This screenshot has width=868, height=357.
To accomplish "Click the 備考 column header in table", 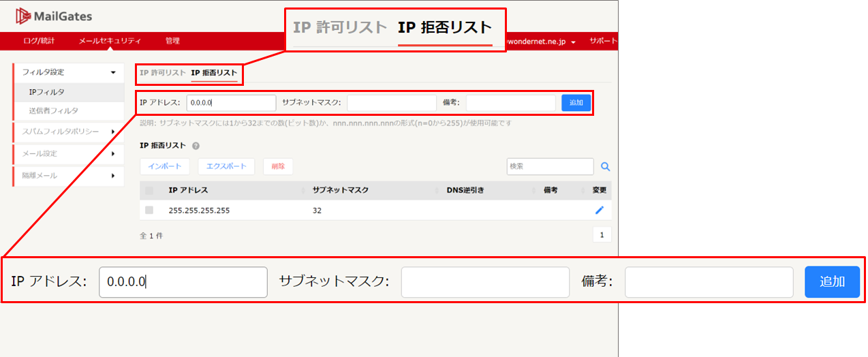I will click(551, 190).
